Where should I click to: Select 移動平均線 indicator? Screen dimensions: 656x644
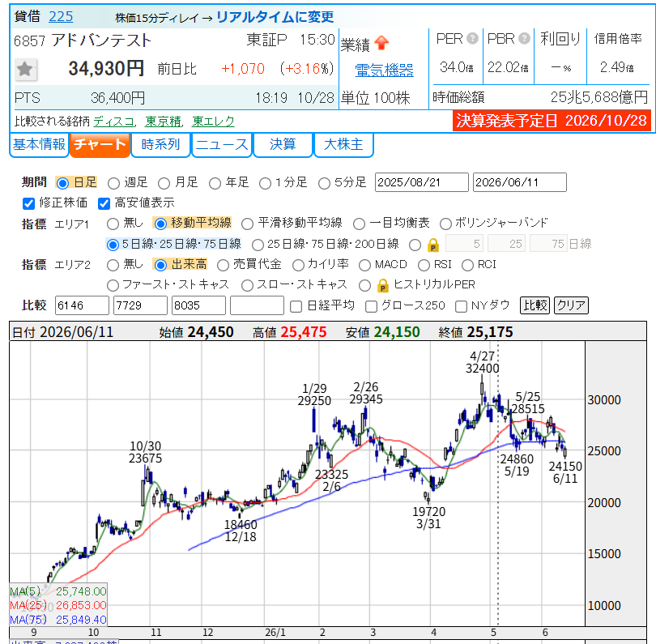tap(160, 224)
